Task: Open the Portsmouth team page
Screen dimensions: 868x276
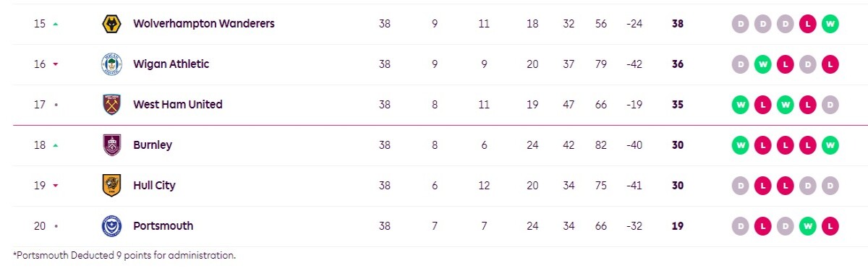Action: tap(163, 226)
